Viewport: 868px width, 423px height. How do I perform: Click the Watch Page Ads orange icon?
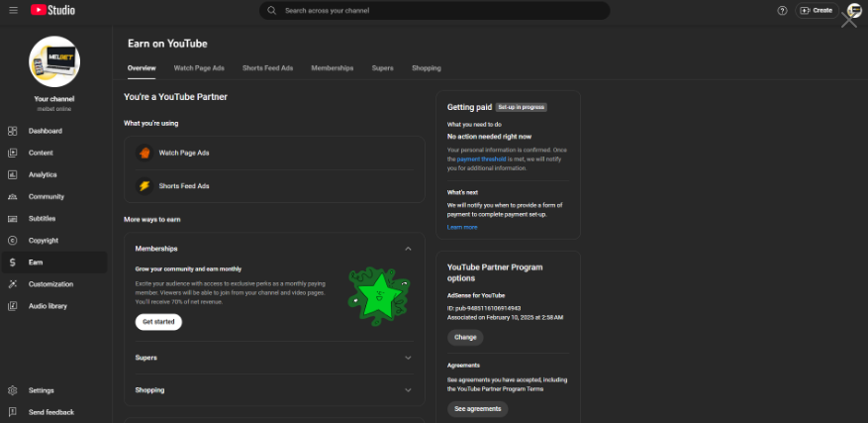click(x=145, y=153)
